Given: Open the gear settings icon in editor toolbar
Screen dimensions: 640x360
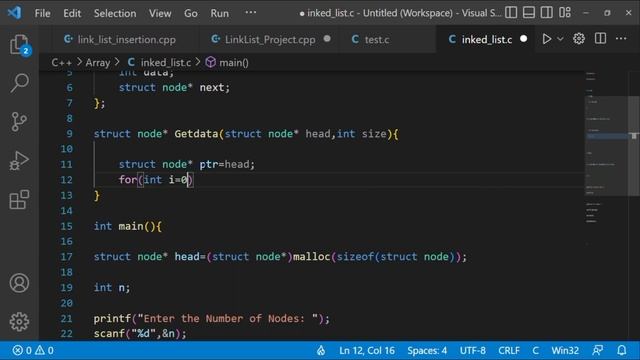Looking at the screenshot, I should click(x=579, y=39).
